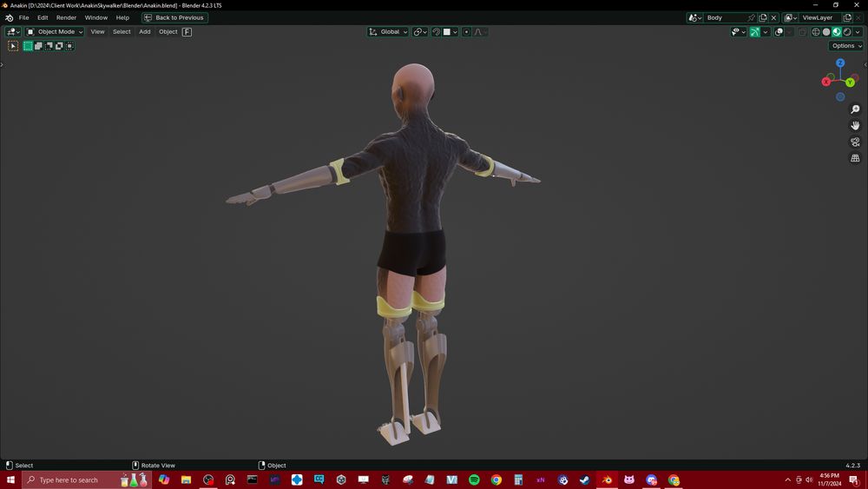
Task: Open the Object Mode dropdown
Action: (55, 32)
